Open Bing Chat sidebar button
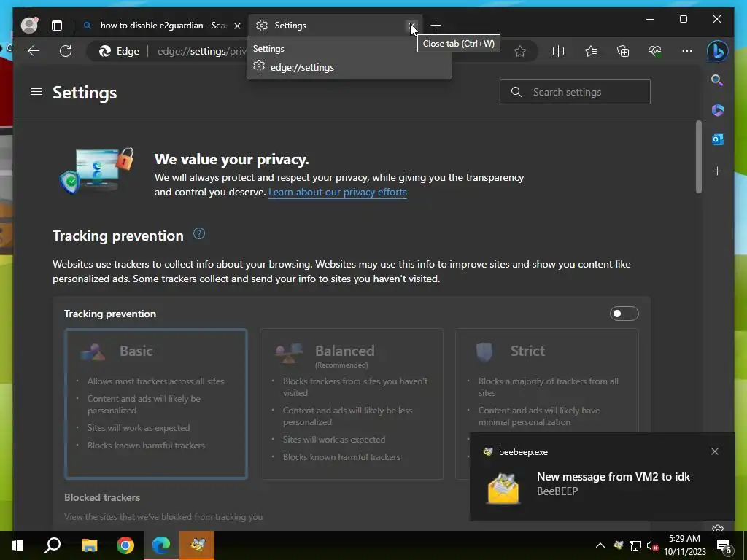 [x=718, y=51]
